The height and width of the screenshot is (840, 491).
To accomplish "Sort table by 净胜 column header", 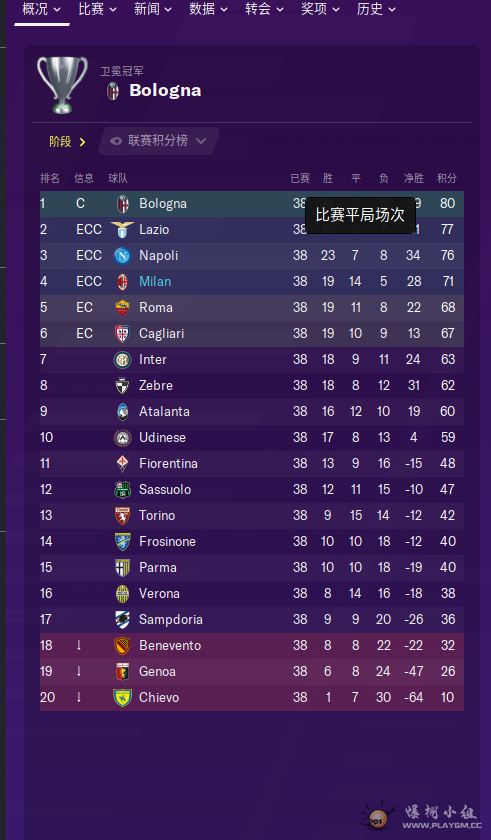I will [x=413, y=178].
